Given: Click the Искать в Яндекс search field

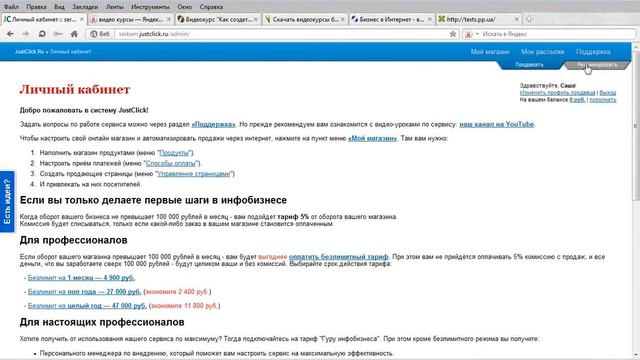Looking at the screenshot, I should pyautogui.click(x=557, y=34).
